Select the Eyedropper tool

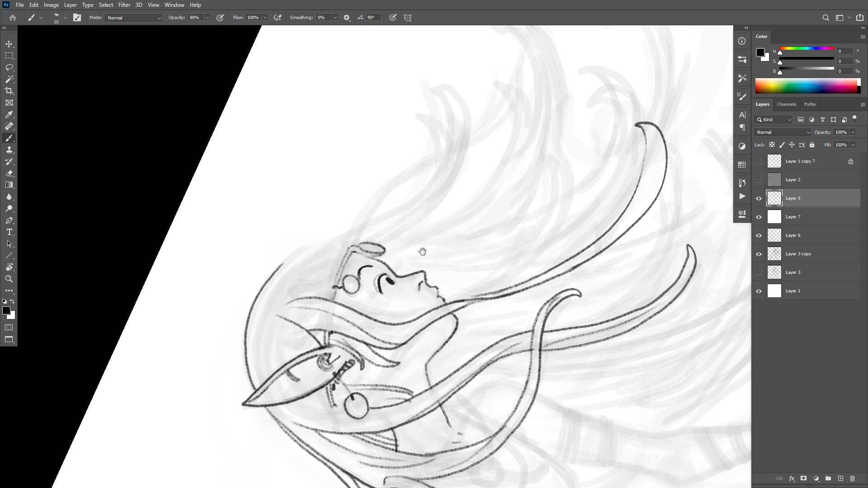click(9, 115)
